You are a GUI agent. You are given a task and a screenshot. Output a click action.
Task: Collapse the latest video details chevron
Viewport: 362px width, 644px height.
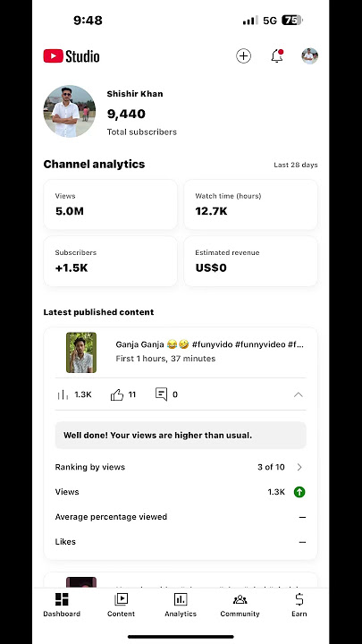click(x=299, y=394)
